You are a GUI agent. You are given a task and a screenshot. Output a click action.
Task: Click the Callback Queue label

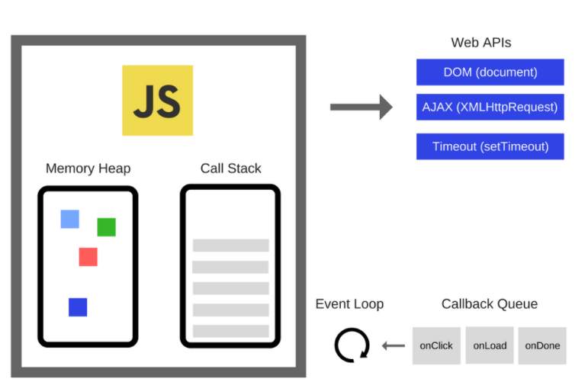pos(490,303)
